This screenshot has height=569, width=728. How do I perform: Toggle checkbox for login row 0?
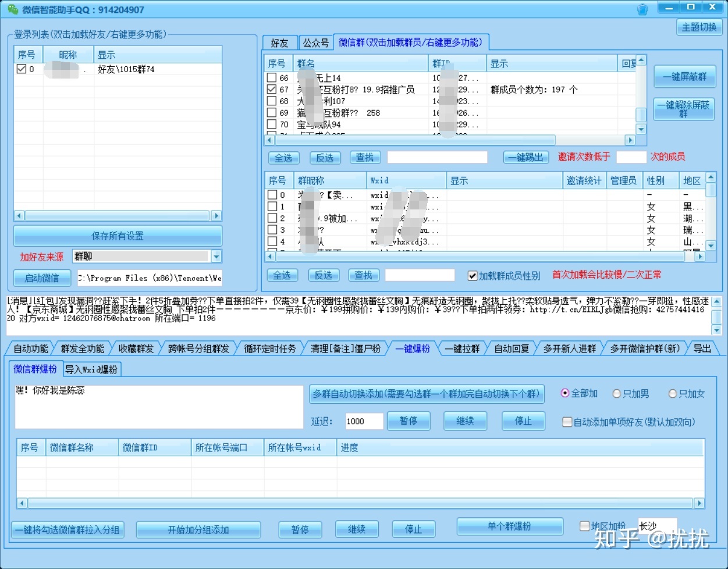(22, 69)
